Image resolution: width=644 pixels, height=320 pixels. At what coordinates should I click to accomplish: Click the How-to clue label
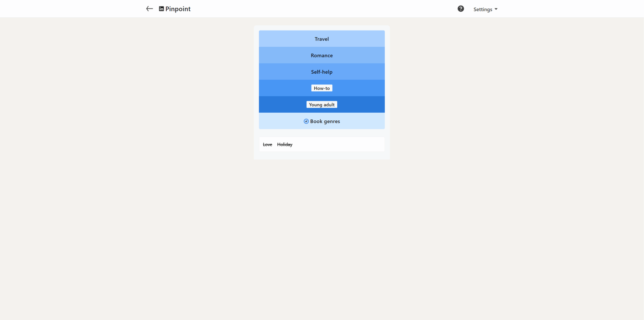coord(322,88)
